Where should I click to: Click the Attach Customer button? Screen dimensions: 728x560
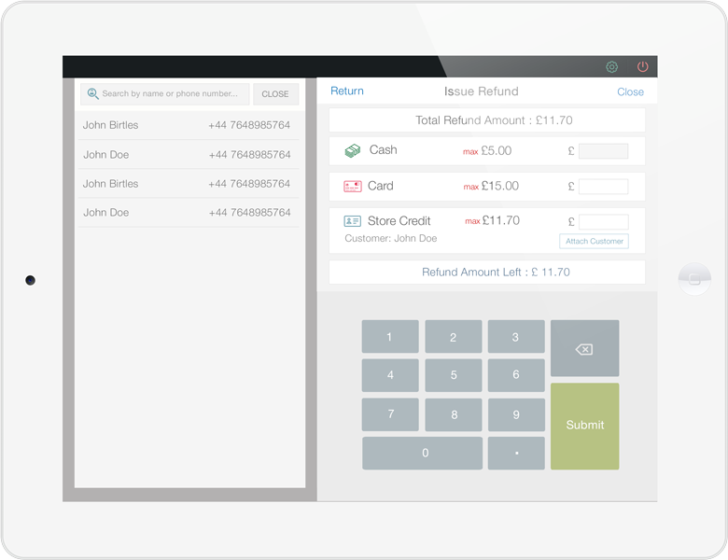tap(594, 241)
